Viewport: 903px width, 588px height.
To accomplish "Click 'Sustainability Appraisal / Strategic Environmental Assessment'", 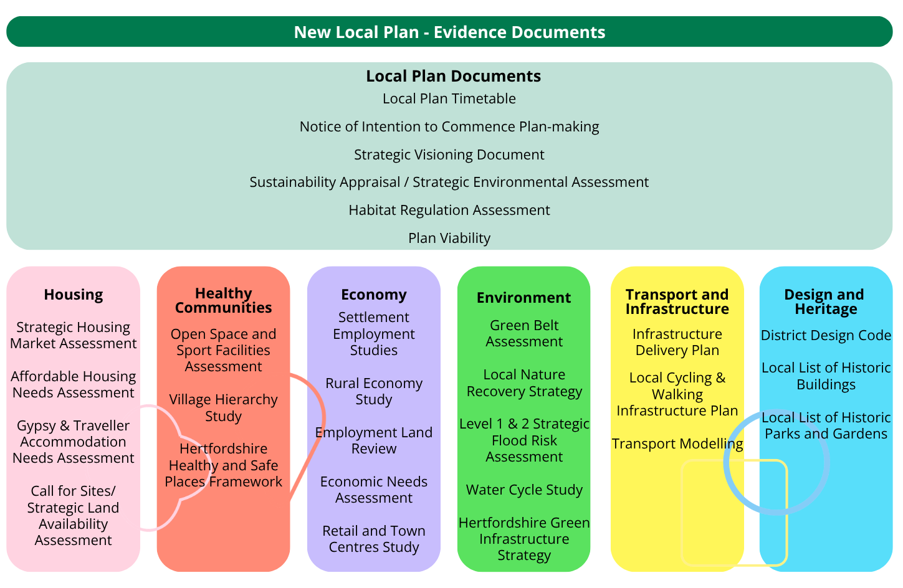I will [x=449, y=182].
